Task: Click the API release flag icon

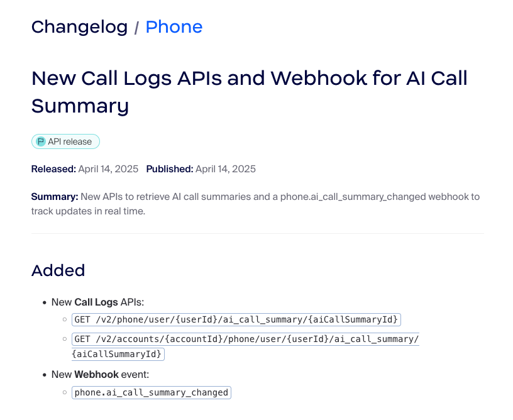Action: (41, 141)
